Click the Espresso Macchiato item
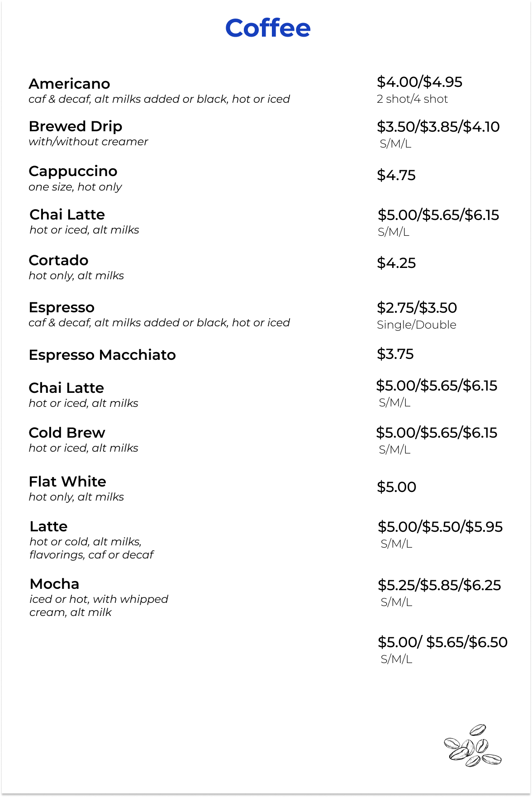 coord(102,355)
